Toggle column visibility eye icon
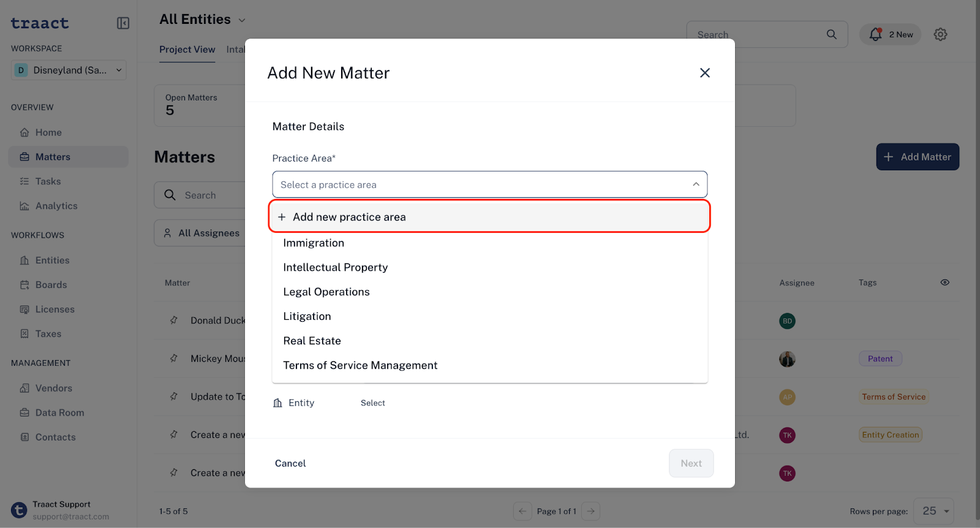 (x=945, y=282)
